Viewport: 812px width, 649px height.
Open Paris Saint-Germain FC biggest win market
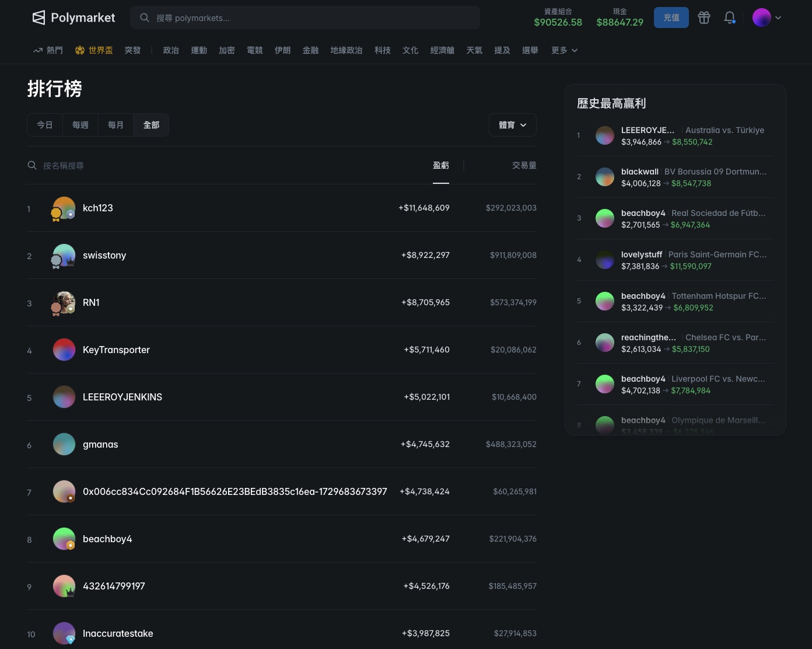pyautogui.click(x=717, y=254)
